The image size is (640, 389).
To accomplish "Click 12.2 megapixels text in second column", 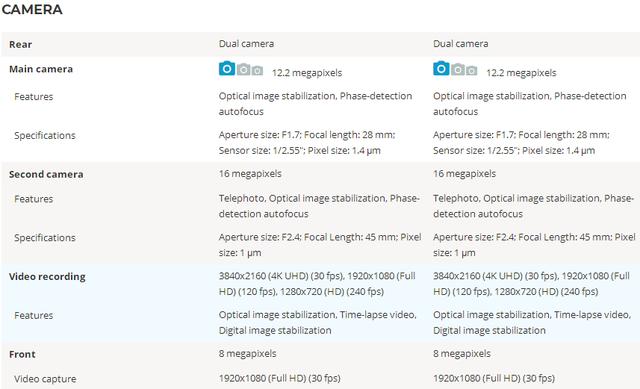I will pos(521,73).
